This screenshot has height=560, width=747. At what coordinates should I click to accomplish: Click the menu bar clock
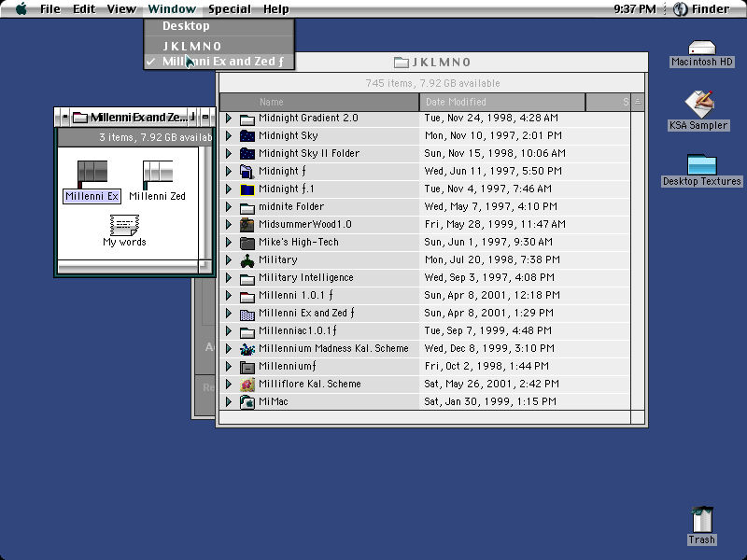pyautogui.click(x=635, y=9)
